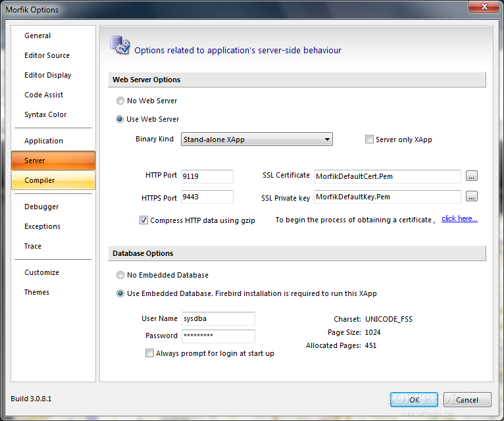Click the User Name field containing sysdba
The image size is (504, 421).
click(218, 318)
